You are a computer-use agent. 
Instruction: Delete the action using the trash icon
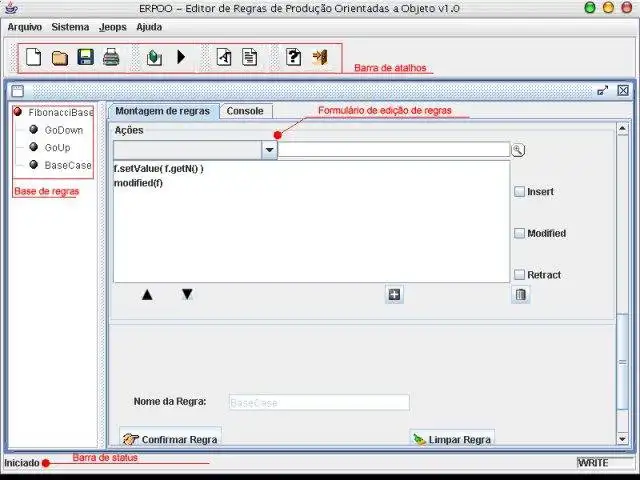click(520, 294)
